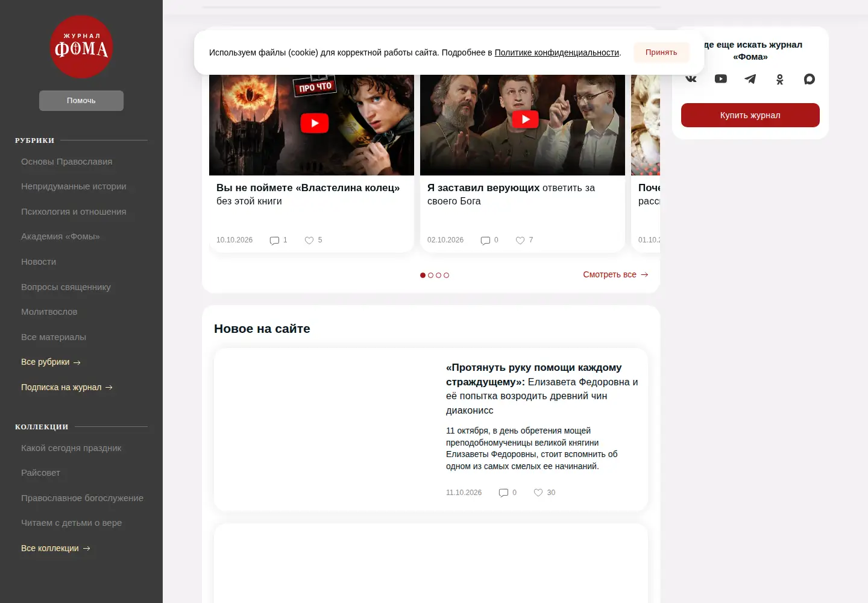Open the Telegram channel icon

(750, 79)
